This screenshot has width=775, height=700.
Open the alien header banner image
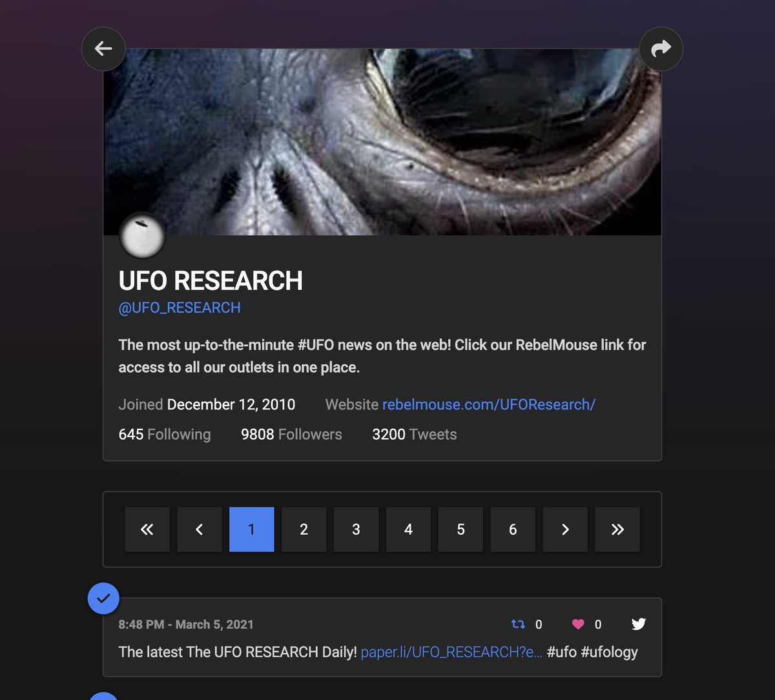(382, 141)
